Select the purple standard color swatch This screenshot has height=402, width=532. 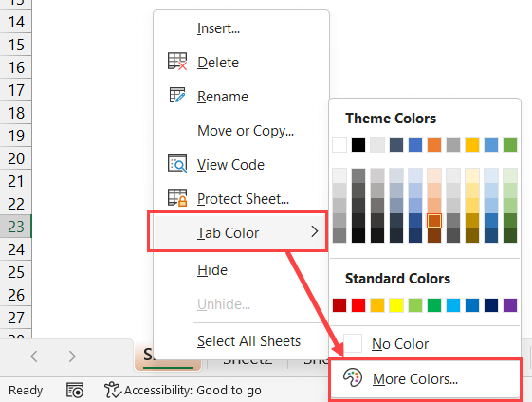coord(510,305)
